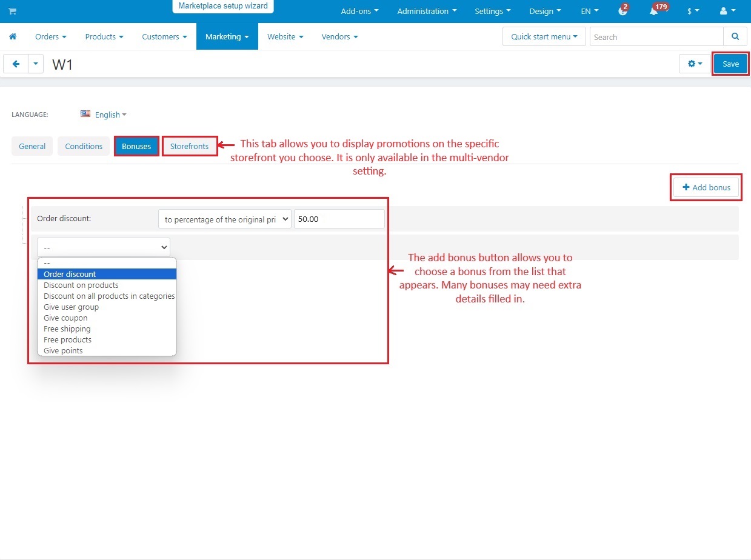Open the Design menu
This screenshot has width=751, height=560.
pyautogui.click(x=545, y=11)
